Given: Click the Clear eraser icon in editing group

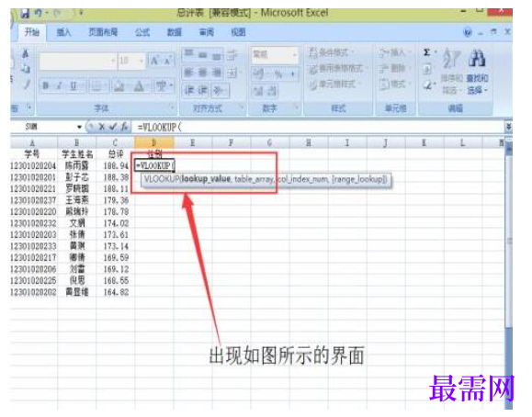Looking at the screenshot, I should click(x=428, y=85).
